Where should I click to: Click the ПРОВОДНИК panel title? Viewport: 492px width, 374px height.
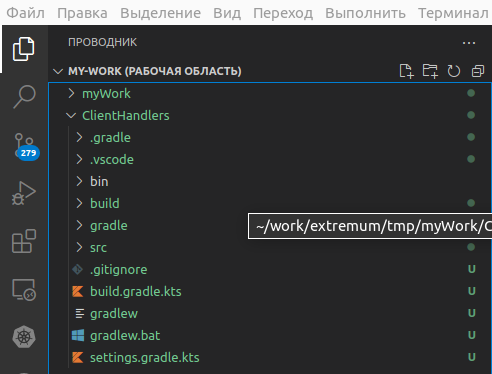(102, 42)
